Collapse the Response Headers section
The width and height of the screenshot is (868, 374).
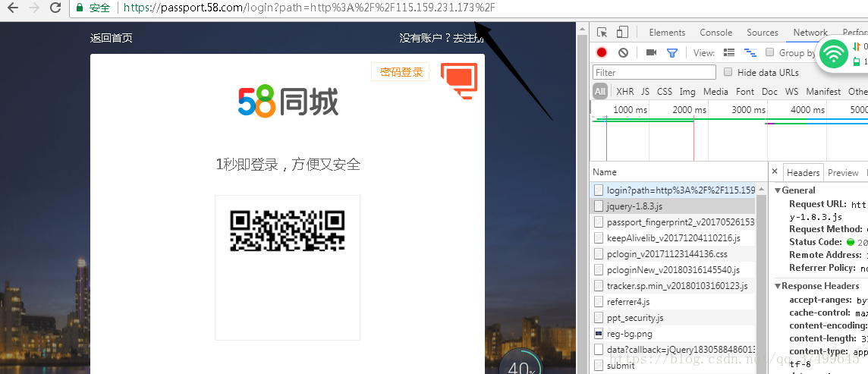817,286
